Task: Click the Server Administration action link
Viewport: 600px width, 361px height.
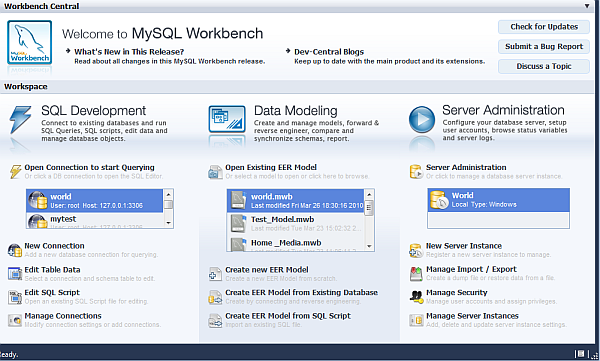Action: [466, 167]
